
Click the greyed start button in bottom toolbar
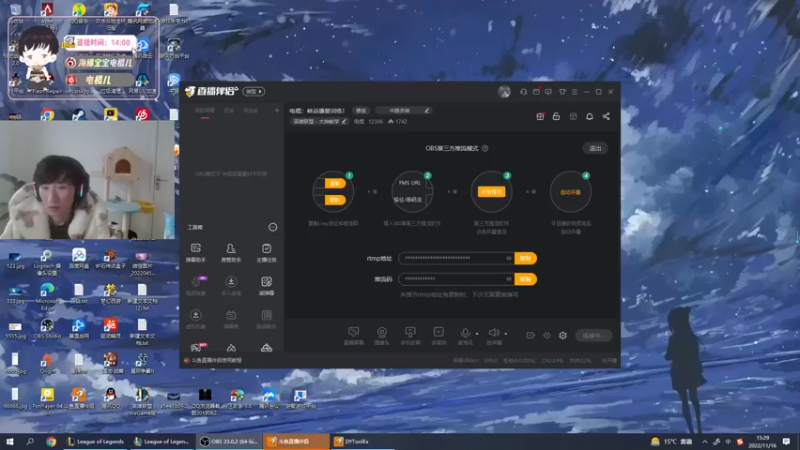[x=593, y=335]
